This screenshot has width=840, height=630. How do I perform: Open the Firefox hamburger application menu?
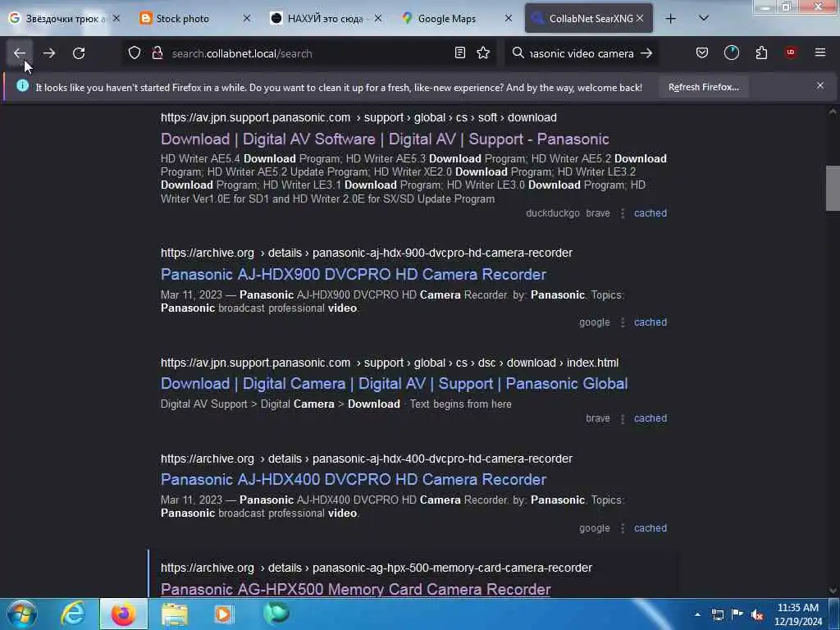(x=820, y=52)
